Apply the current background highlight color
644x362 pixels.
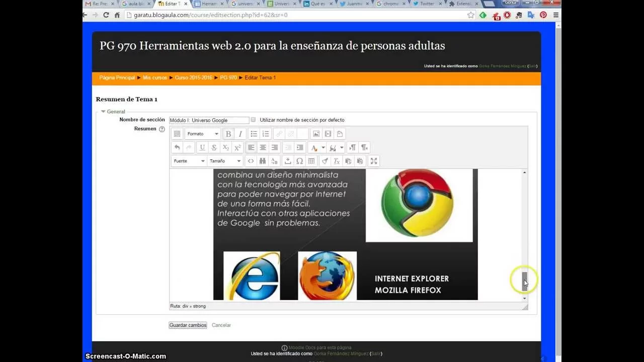[333, 147]
